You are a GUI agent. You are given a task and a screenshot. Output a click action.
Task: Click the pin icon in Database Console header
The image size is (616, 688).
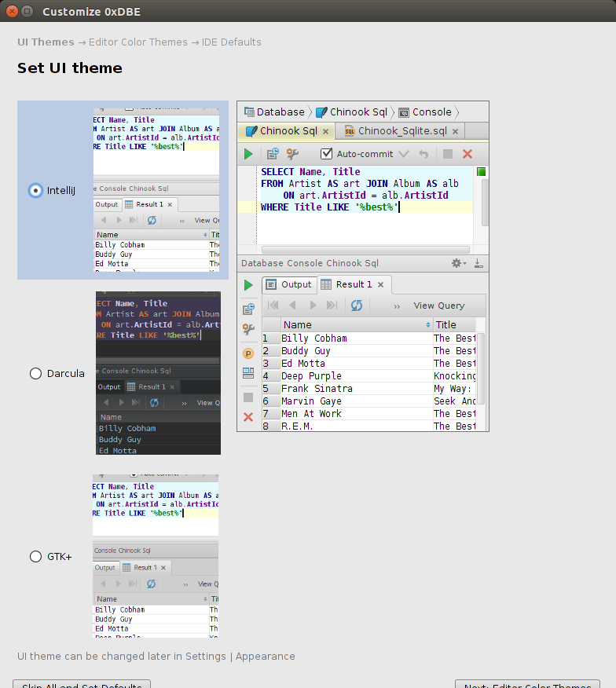pos(478,263)
